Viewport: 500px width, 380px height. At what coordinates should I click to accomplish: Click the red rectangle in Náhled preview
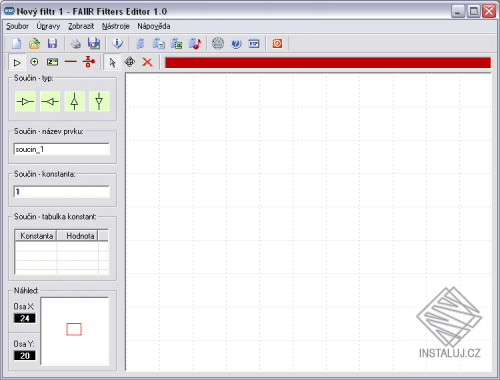[74, 329]
